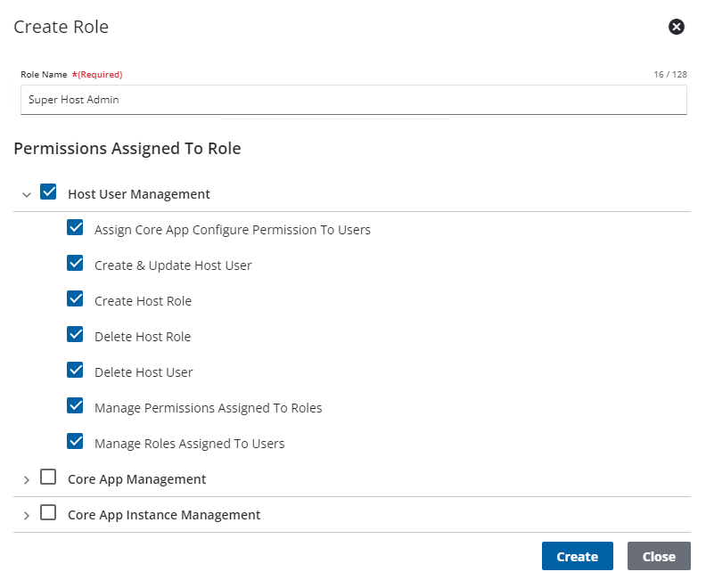Click the Create button

[x=577, y=556]
